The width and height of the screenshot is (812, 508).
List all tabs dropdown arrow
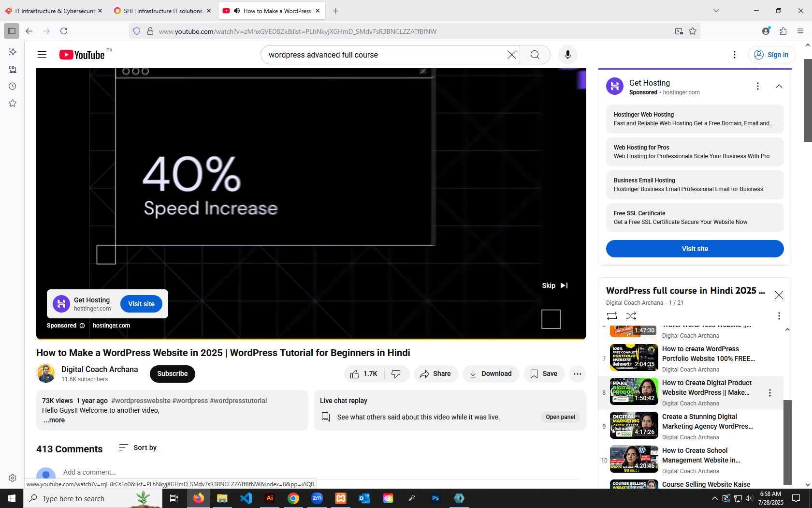coord(716,11)
